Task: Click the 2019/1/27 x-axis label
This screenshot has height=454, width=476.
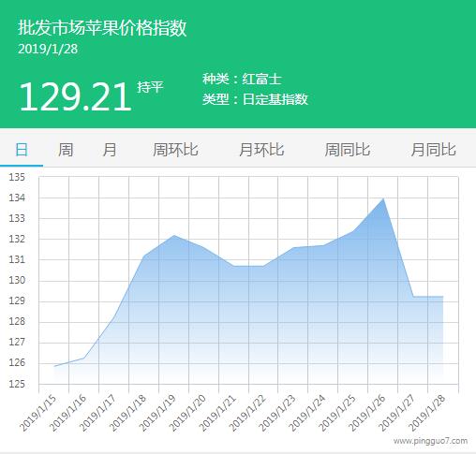Action: (397, 413)
